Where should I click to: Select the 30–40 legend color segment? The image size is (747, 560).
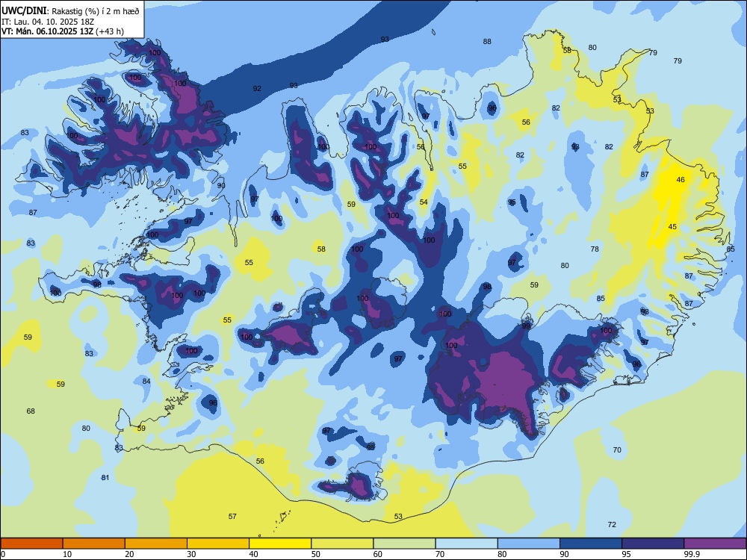(218, 544)
